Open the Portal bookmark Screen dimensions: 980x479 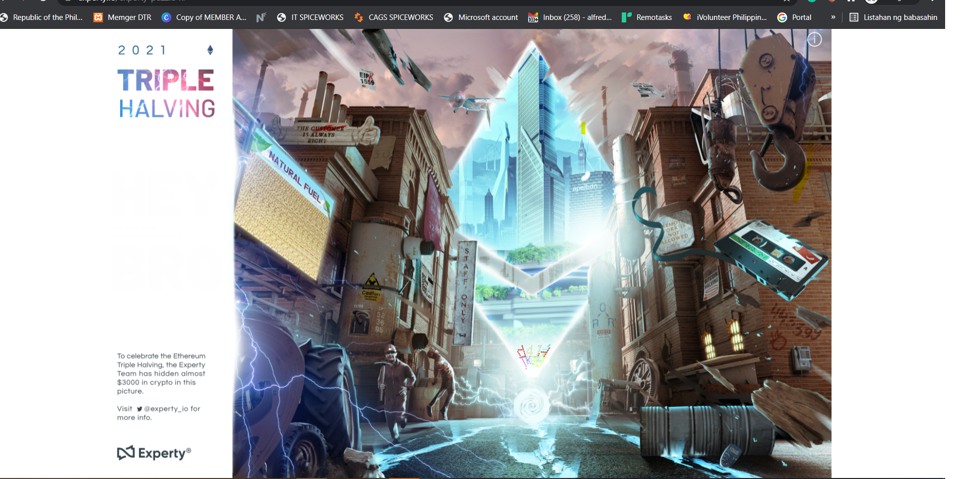795,17
